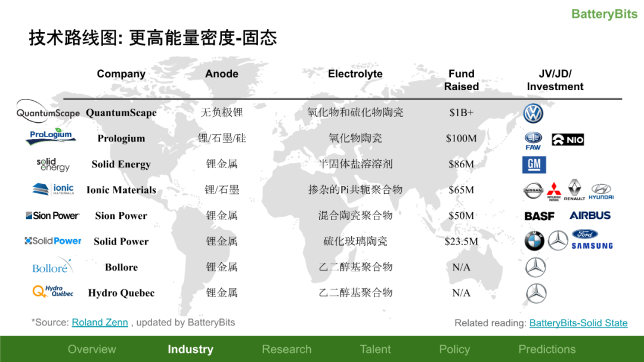Click the SolidPower logo

[x=53, y=241]
